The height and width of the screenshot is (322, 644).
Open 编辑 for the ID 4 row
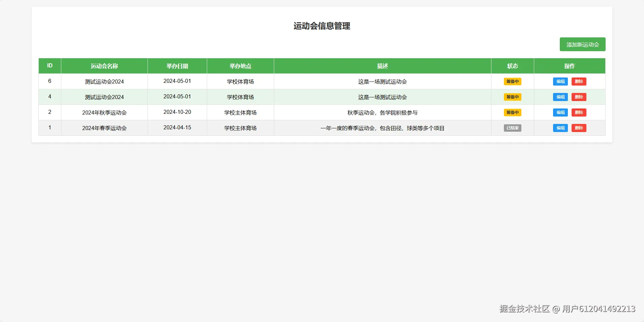click(x=560, y=97)
